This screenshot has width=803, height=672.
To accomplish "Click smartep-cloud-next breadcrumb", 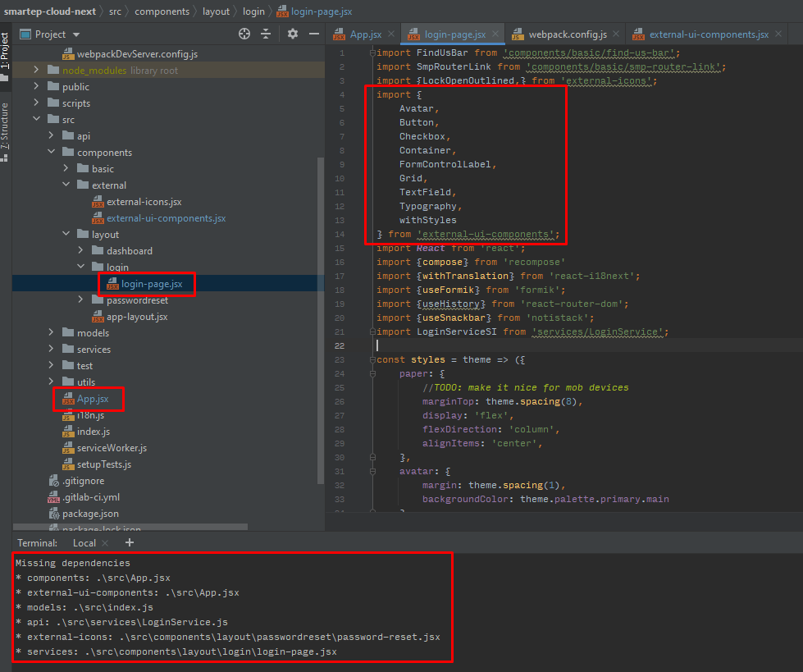I will tap(50, 11).
